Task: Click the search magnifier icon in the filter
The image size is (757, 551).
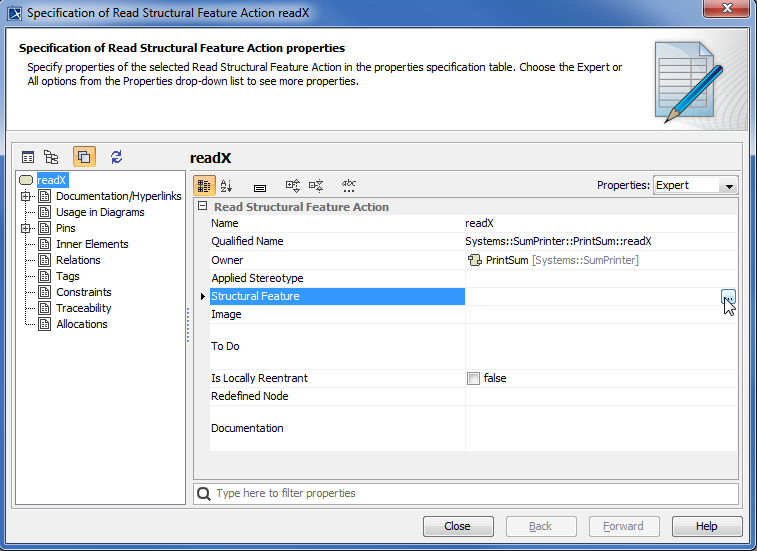Action: (x=204, y=494)
